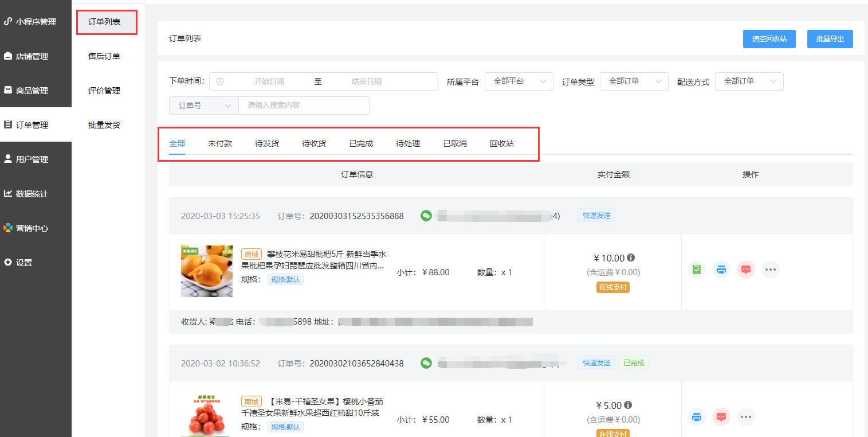Switch to the 待发货 tab
This screenshot has width=868, height=437.
coord(266,143)
